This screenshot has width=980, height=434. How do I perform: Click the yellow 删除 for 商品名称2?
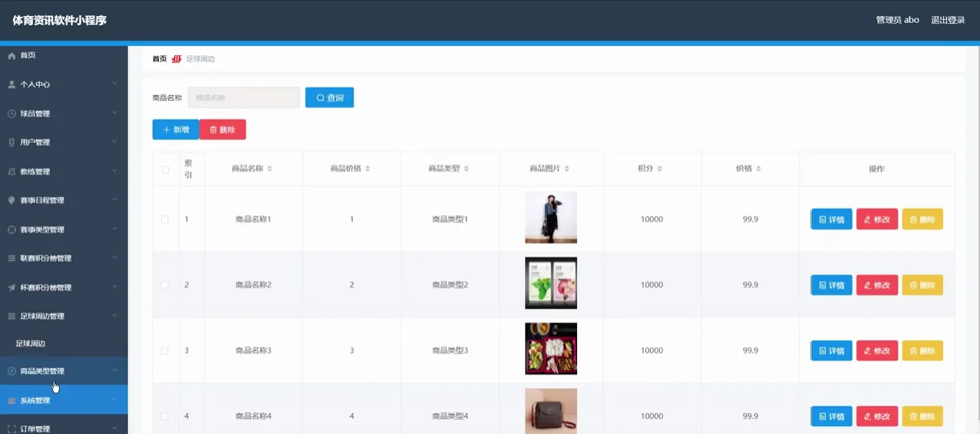click(922, 285)
